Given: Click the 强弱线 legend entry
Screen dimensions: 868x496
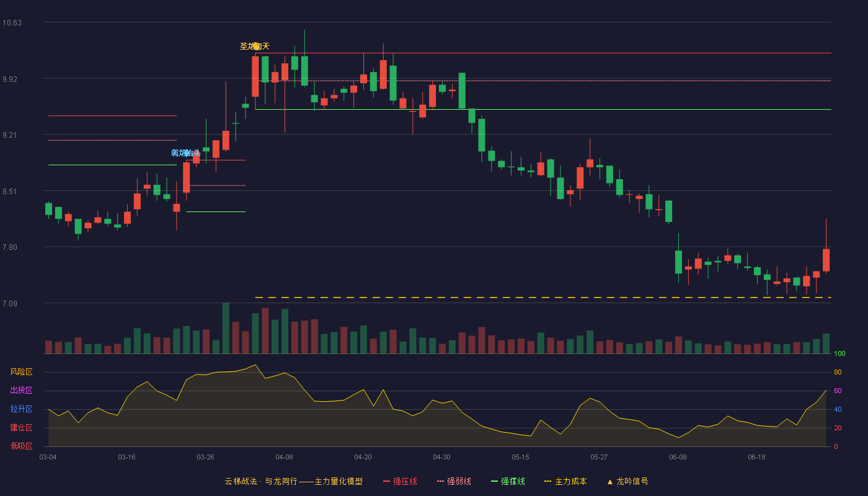Looking at the screenshot, I should point(454,481).
